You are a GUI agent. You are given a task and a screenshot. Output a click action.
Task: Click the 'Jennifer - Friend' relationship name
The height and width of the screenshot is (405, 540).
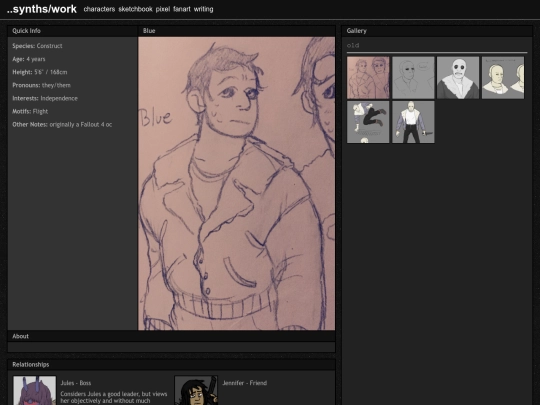[245, 383]
